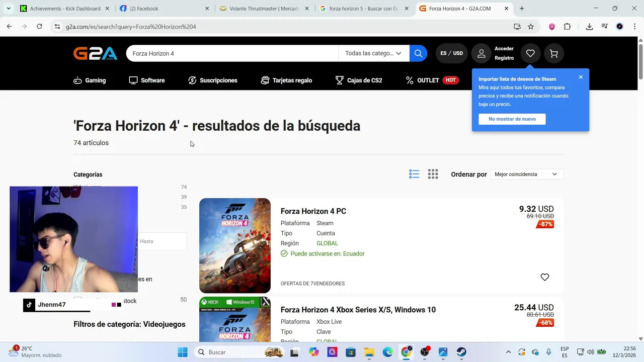
Task: Open the media controls icon
Action: [605, 27]
